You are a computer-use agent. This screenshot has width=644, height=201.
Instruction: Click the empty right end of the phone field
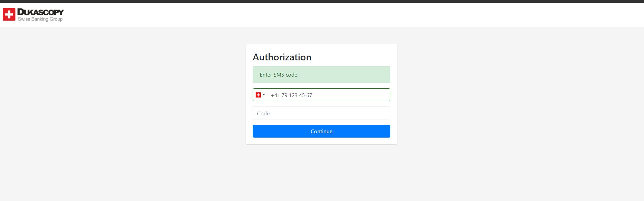tap(364, 95)
